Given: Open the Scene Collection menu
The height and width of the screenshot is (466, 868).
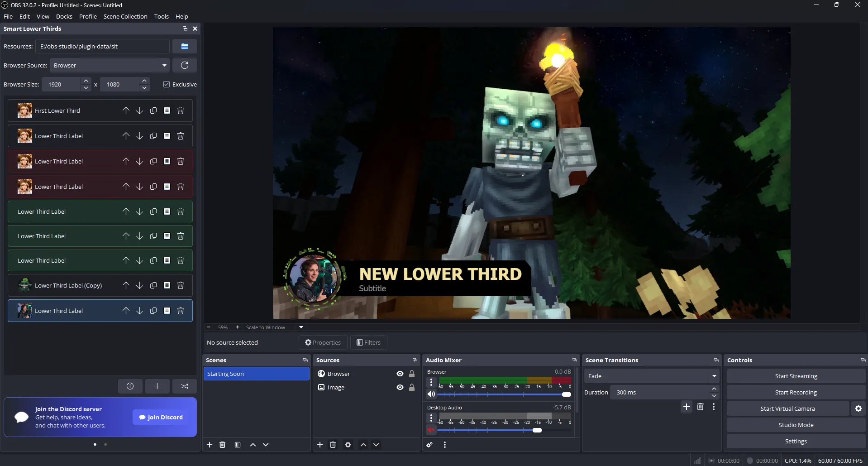Looking at the screenshot, I should tap(125, 16).
